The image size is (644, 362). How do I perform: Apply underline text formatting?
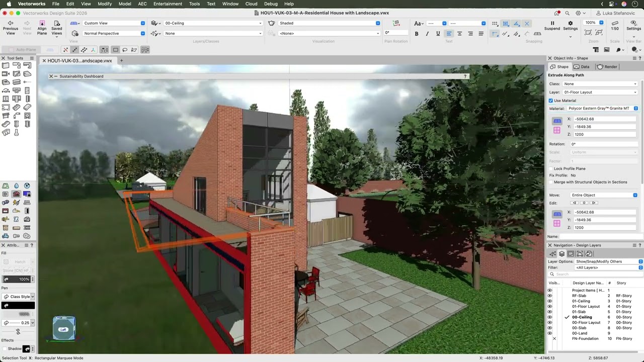(x=438, y=34)
